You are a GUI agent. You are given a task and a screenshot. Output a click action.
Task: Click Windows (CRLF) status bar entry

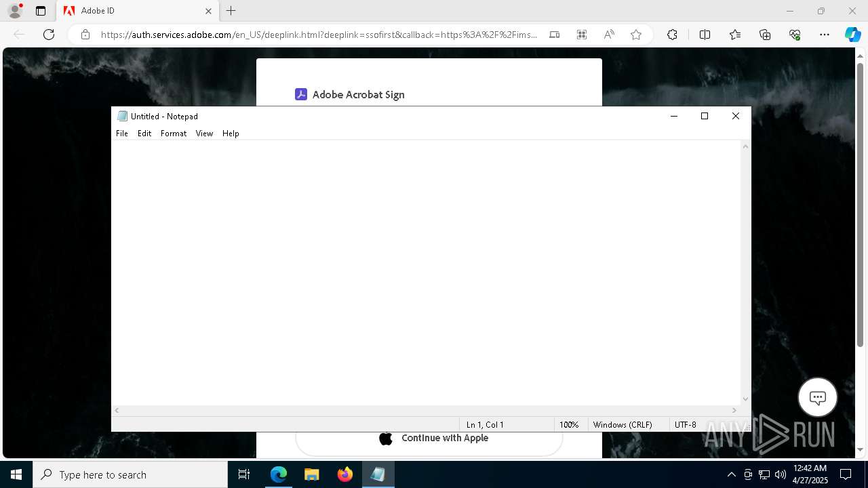pos(623,425)
